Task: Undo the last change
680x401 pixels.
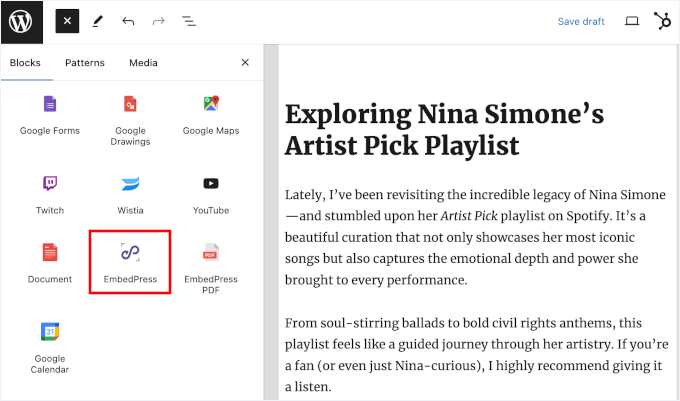Action: tap(128, 21)
